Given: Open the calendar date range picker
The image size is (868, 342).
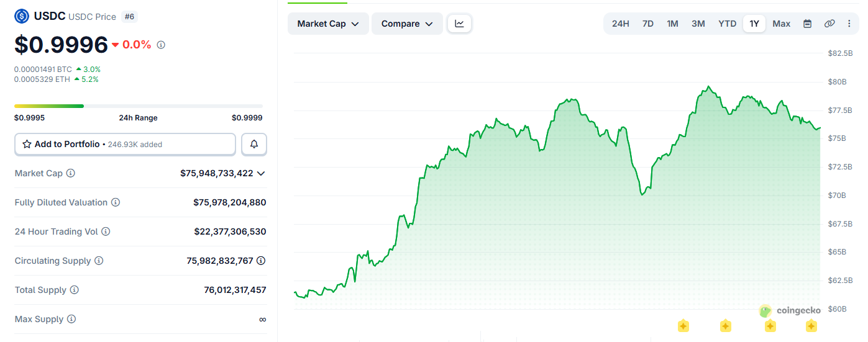Looking at the screenshot, I should (x=807, y=24).
